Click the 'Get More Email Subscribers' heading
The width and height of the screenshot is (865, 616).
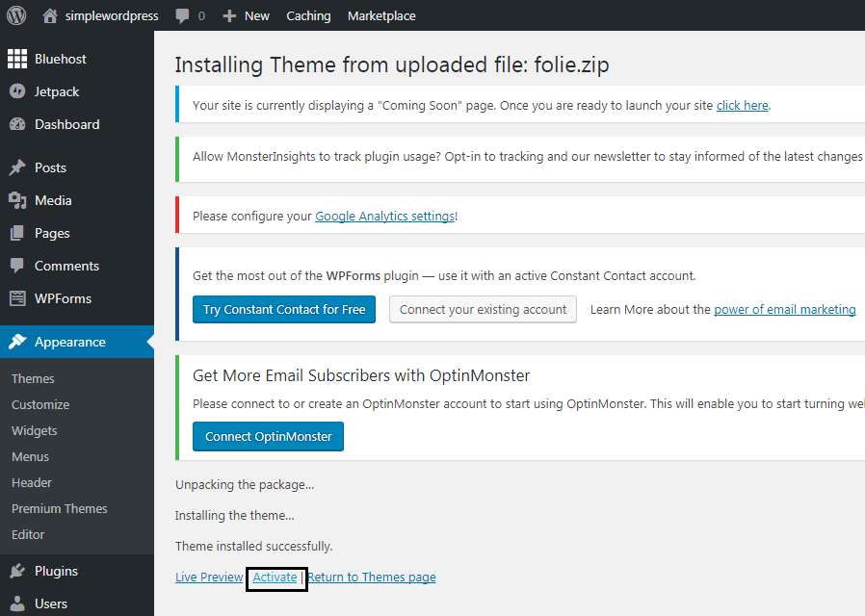click(361, 375)
